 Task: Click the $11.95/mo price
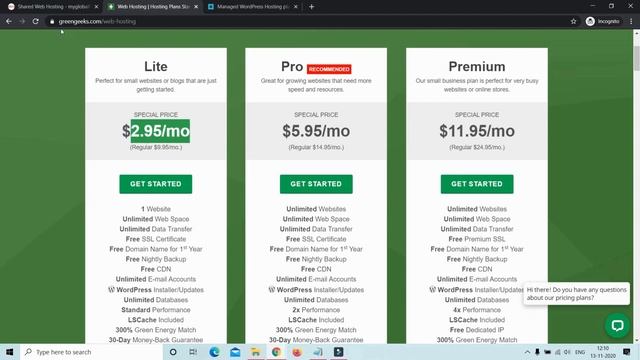click(477, 131)
